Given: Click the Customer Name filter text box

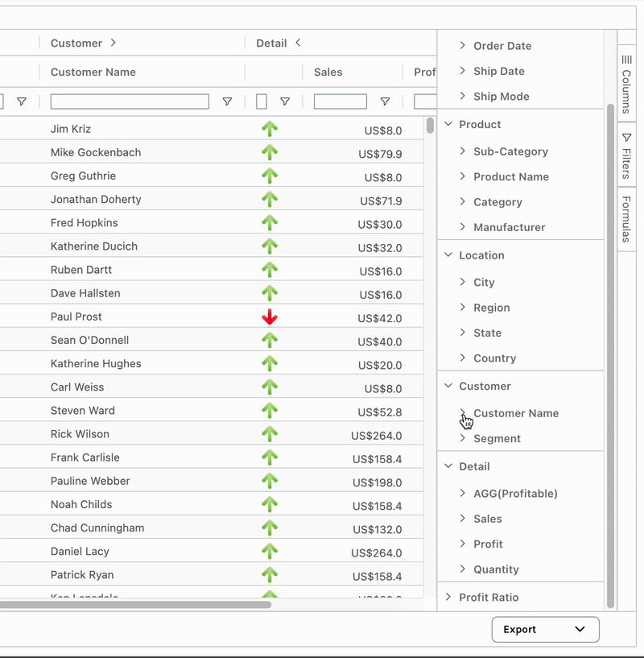Looking at the screenshot, I should [x=130, y=101].
